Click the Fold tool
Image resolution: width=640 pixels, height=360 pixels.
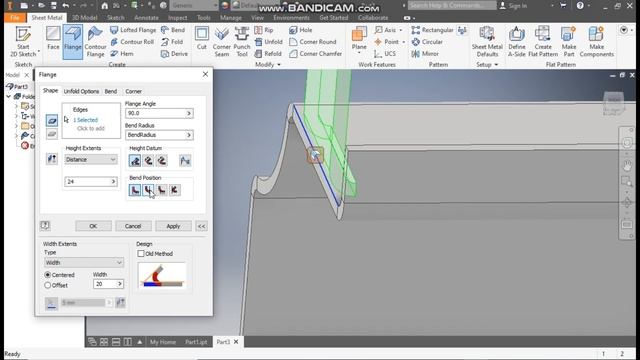[x=172, y=42]
